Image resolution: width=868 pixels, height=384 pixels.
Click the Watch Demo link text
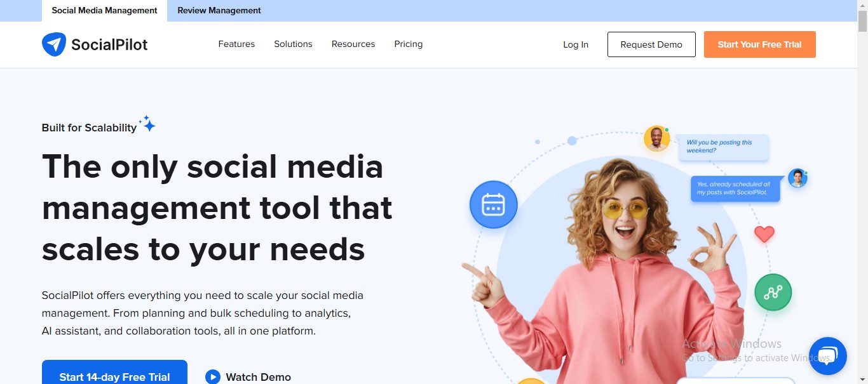[x=259, y=377]
